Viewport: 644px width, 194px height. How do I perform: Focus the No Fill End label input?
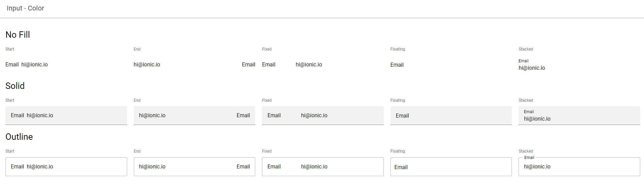pos(194,64)
